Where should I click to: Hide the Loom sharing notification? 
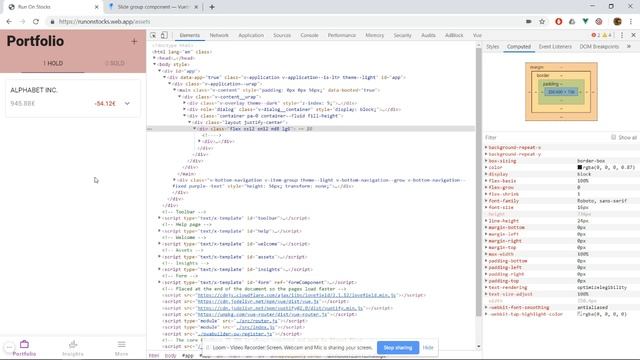point(428,348)
